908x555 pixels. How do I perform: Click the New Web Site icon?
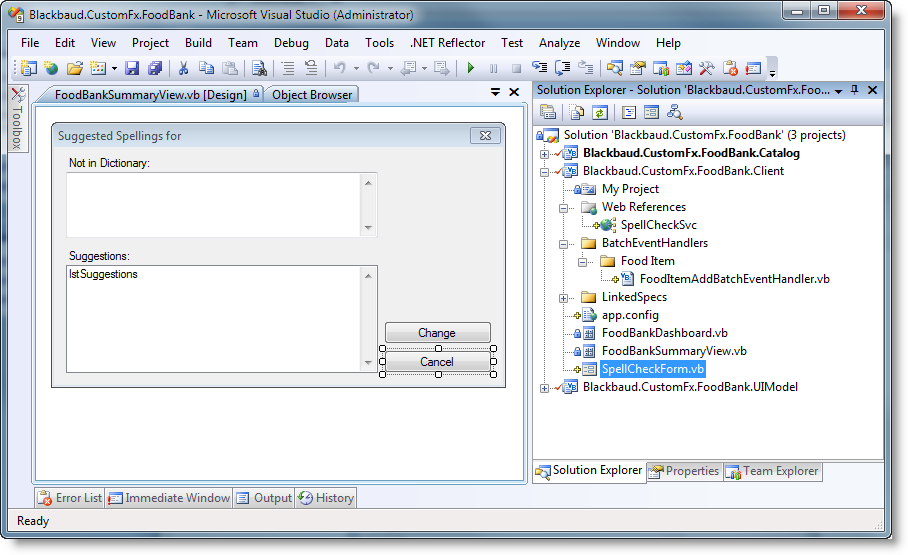pos(51,68)
